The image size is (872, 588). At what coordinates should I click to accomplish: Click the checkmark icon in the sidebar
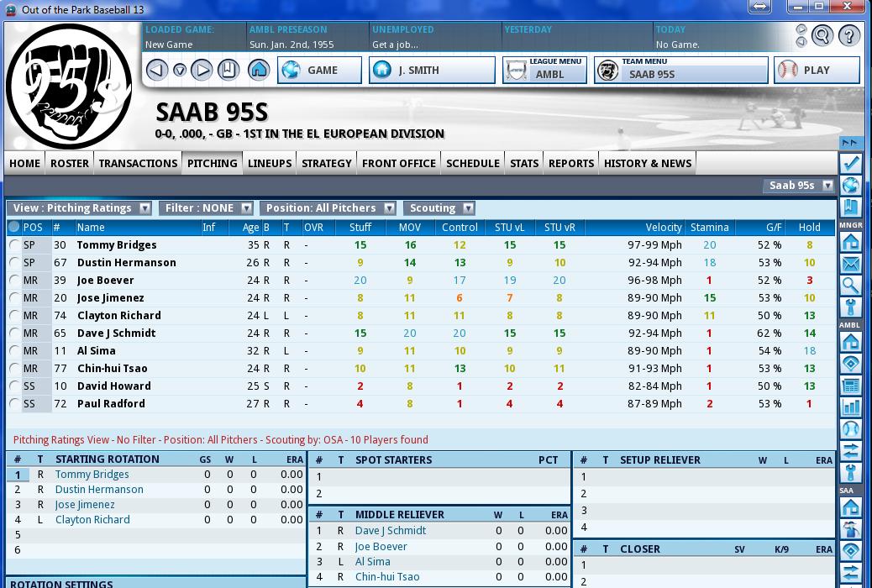pos(850,164)
